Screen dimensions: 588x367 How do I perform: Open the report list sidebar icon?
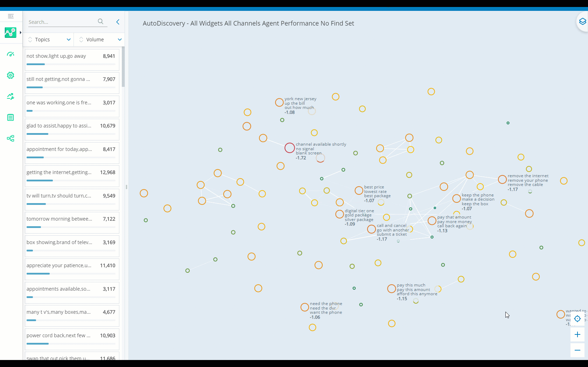click(x=10, y=117)
